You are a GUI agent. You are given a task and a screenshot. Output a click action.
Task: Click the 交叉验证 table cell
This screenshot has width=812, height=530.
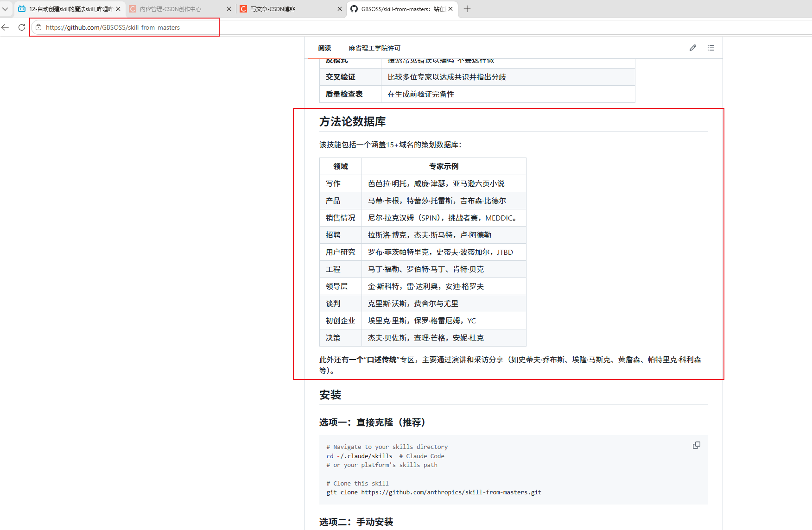[x=350, y=77]
